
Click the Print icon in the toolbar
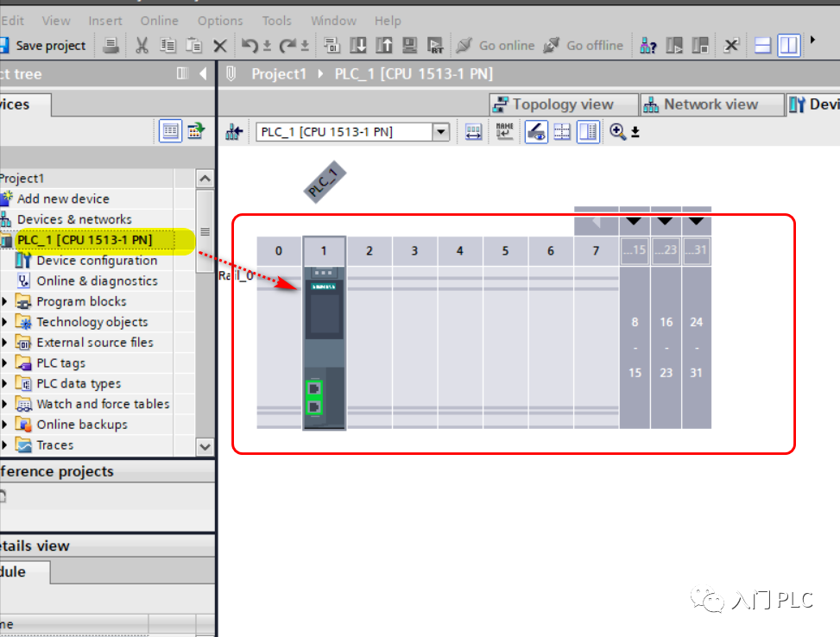point(111,46)
